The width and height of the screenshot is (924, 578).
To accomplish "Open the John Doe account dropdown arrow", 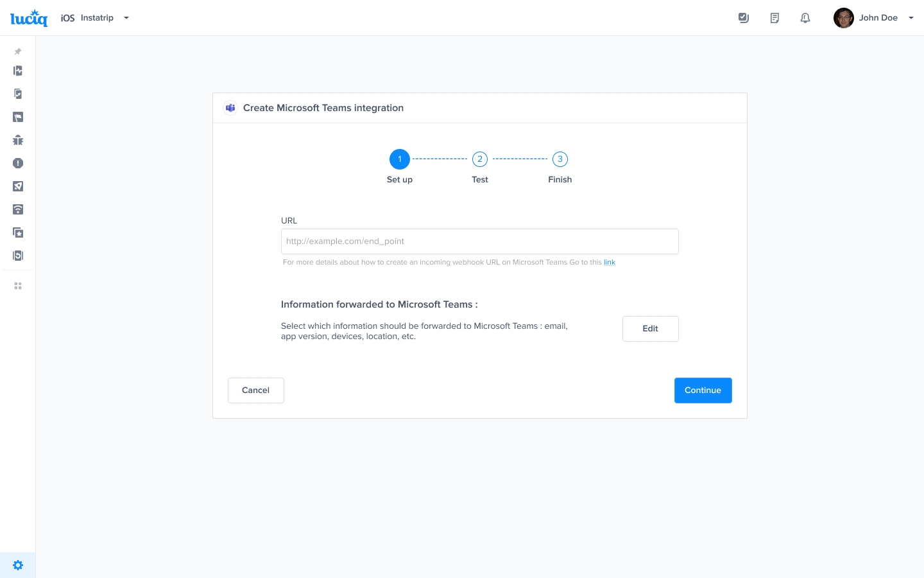I will [x=911, y=18].
